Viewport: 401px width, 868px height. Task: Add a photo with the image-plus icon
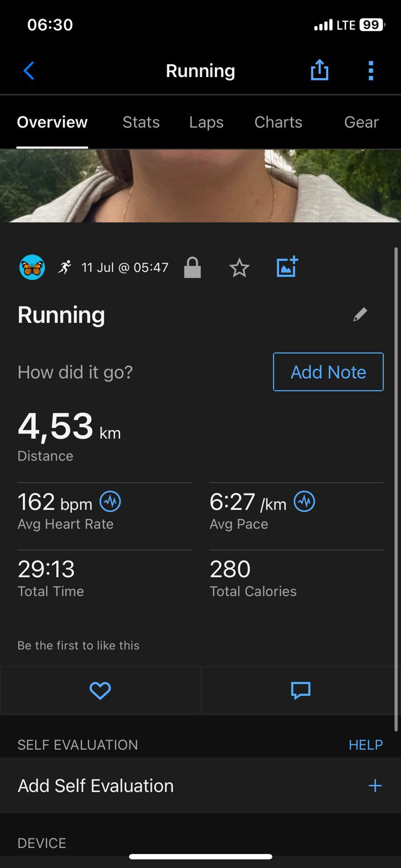click(287, 266)
